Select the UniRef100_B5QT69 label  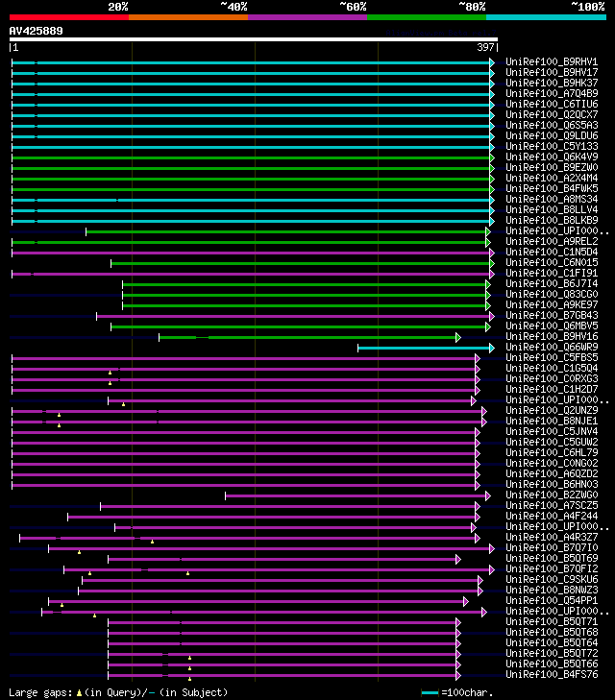[x=552, y=559]
